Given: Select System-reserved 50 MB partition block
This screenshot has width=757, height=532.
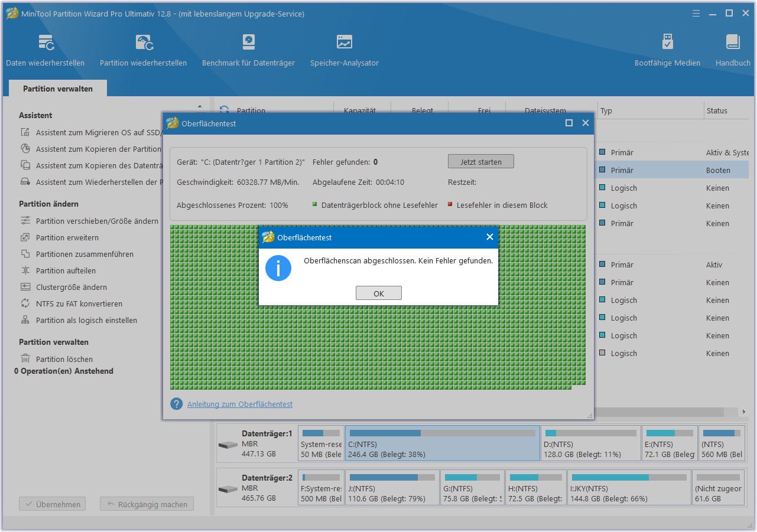Looking at the screenshot, I should coord(321,443).
